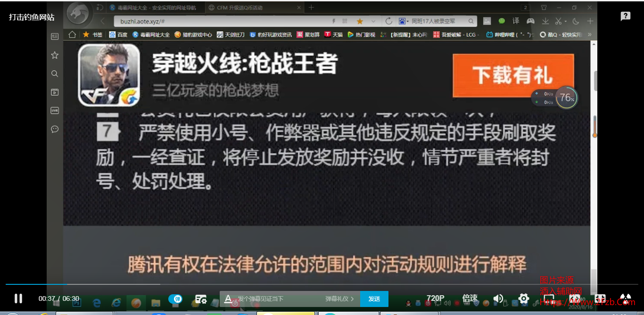This screenshot has width=644, height=315.
Task: Open the 天猫 bookmark
Action: (334, 34)
